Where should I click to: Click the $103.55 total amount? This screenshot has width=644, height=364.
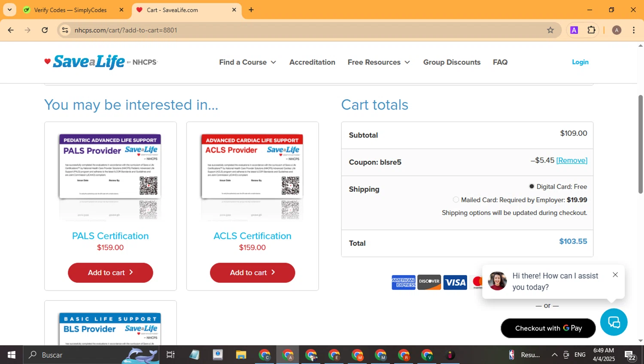tap(573, 242)
